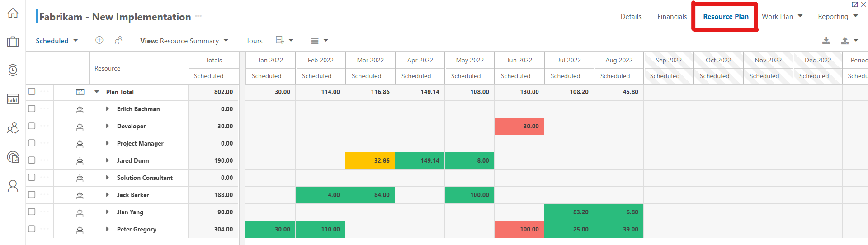
Task: Check the Jared Dunn row checkbox
Action: [x=32, y=160]
